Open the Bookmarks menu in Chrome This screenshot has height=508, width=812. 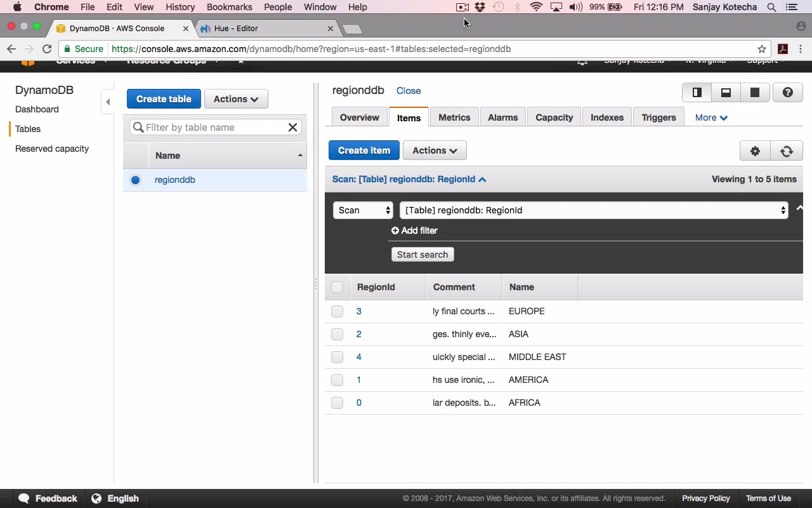[x=229, y=7]
